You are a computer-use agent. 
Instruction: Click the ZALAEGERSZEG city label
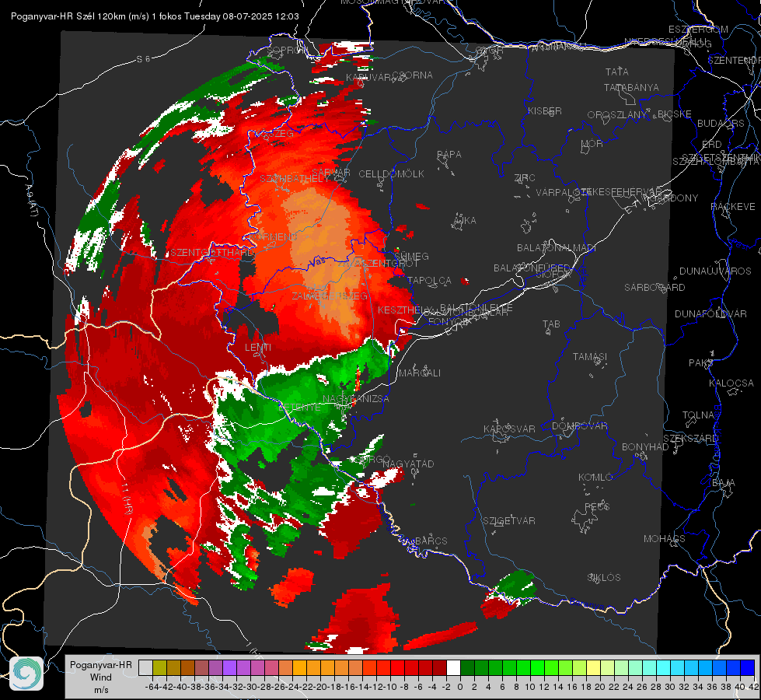tap(330, 296)
